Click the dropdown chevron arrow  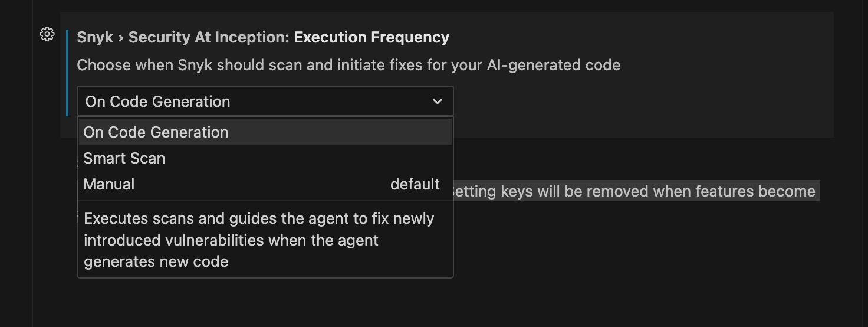[438, 102]
